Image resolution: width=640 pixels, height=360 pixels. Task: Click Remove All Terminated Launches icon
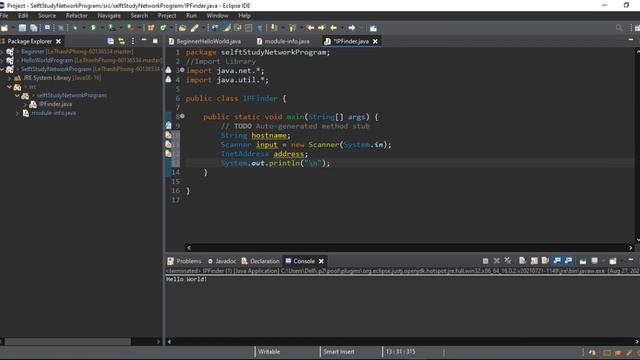508,261
